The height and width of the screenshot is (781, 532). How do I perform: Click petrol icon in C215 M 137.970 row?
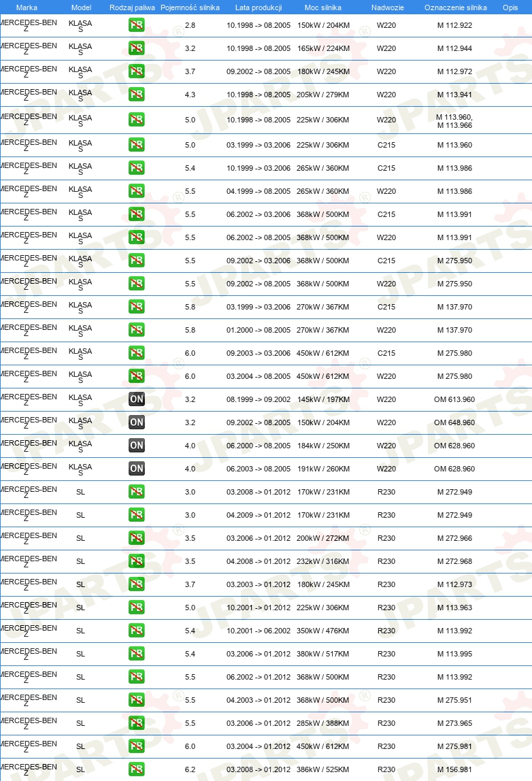(x=137, y=307)
